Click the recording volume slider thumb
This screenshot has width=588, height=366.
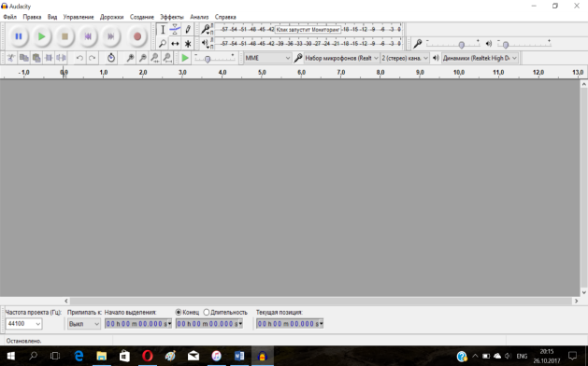tap(462, 45)
